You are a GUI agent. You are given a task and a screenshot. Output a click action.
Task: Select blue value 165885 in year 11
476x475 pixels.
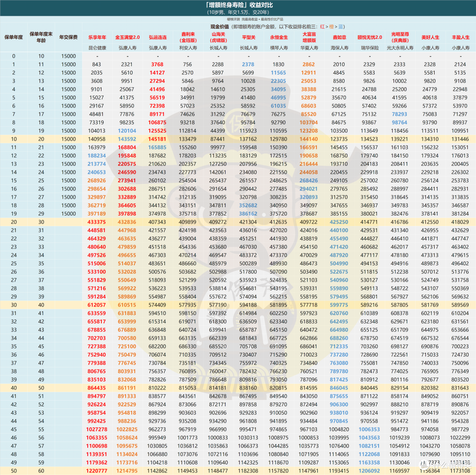[x=157, y=148]
